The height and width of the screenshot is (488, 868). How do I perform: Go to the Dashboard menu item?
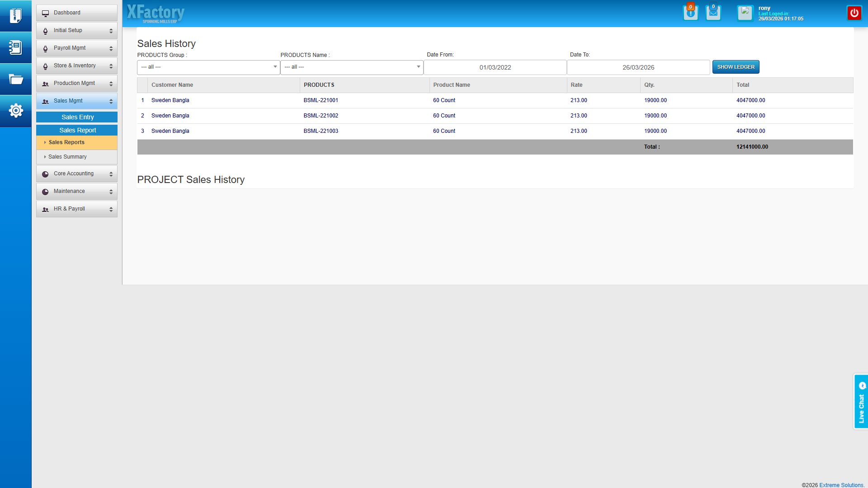[77, 13]
